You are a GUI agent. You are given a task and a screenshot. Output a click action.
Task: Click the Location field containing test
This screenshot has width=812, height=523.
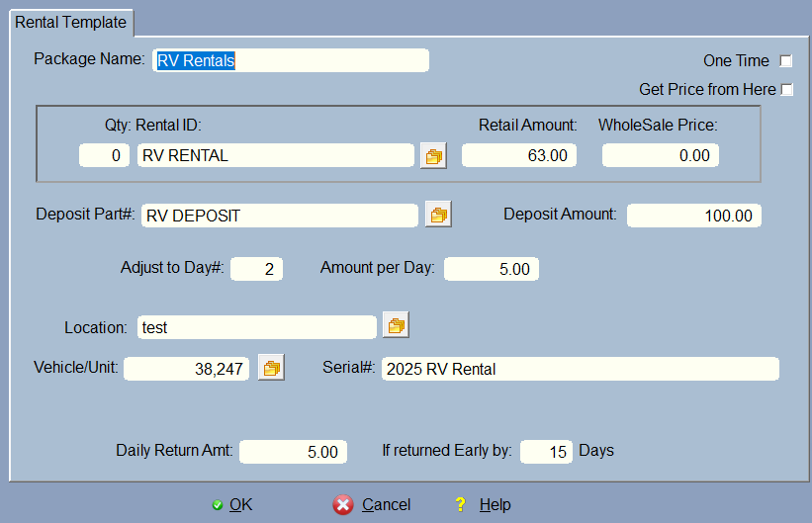(x=257, y=327)
